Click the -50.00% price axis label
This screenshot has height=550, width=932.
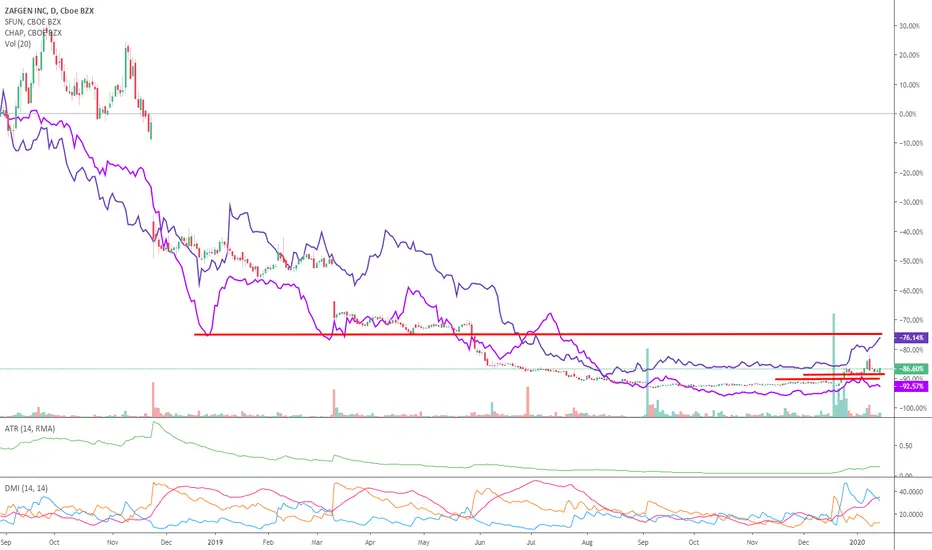coord(911,261)
